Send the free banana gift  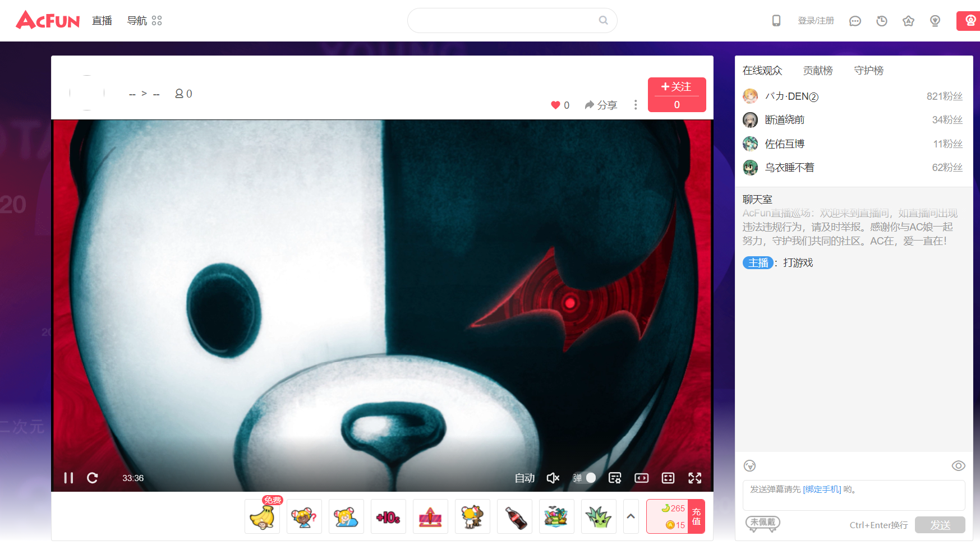pyautogui.click(x=262, y=516)
